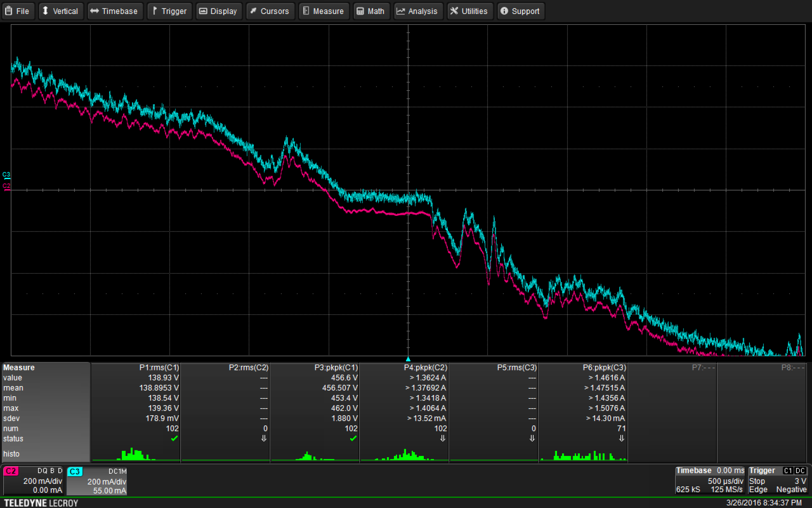Select the P4:pkpk(C2) measurement column header
Viewport: 812px width, 508px height.
[x=425, y=367]
